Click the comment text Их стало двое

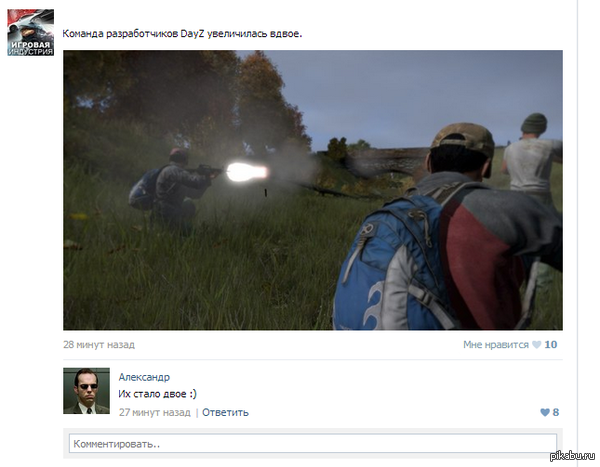[x=158, y=394]
